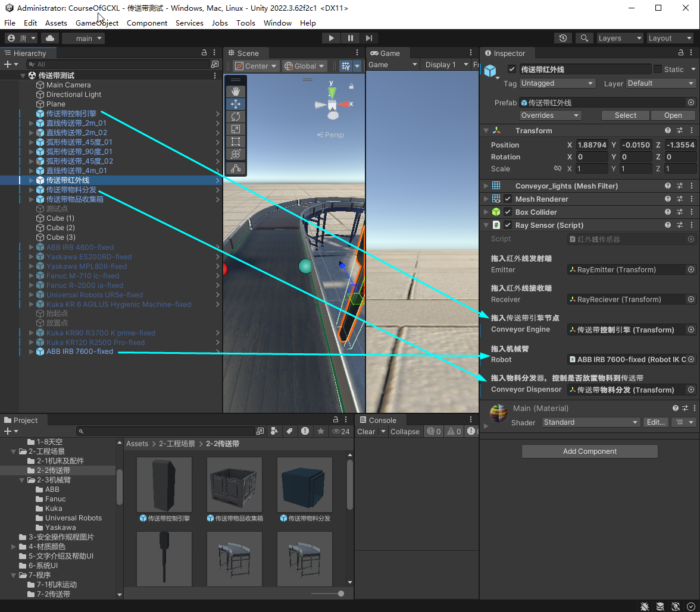Open the Assets menu
Image resolution: width=700 pixels, height=612 pixels.
tap(56, 23)
